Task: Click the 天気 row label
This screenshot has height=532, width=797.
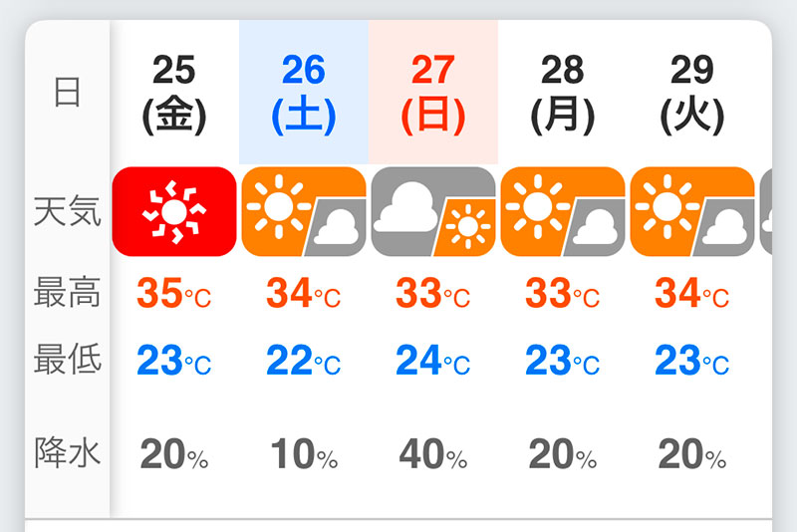Action: (x=67, y=211)
